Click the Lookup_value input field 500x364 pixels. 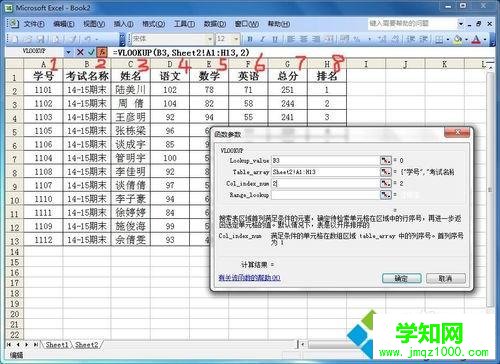[x=325, y=160]
